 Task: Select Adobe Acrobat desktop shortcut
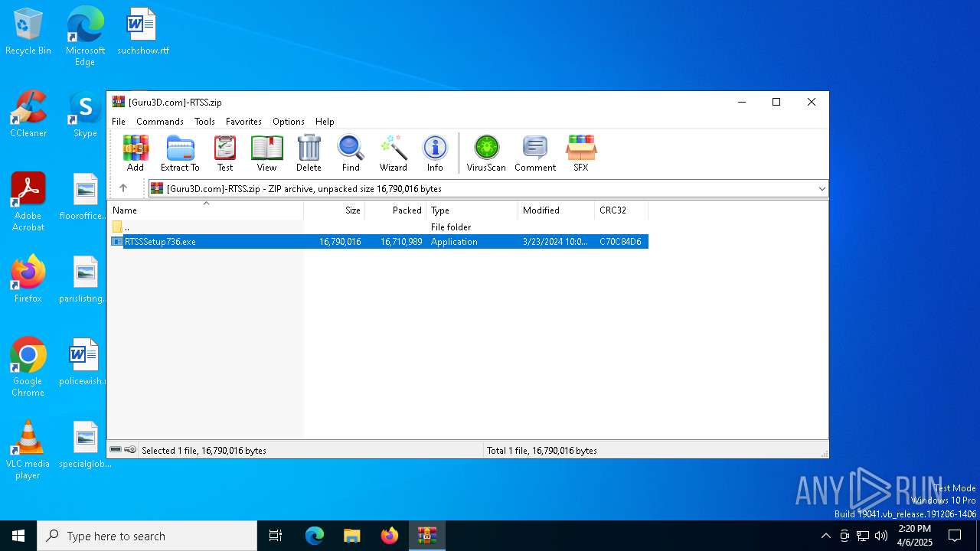click(x=28, y=202)
